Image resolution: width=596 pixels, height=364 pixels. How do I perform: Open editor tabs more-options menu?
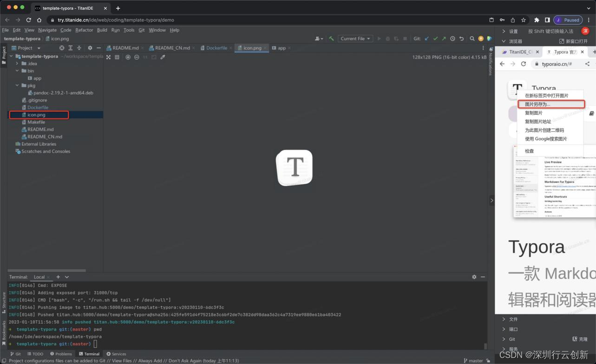(483, 48)
